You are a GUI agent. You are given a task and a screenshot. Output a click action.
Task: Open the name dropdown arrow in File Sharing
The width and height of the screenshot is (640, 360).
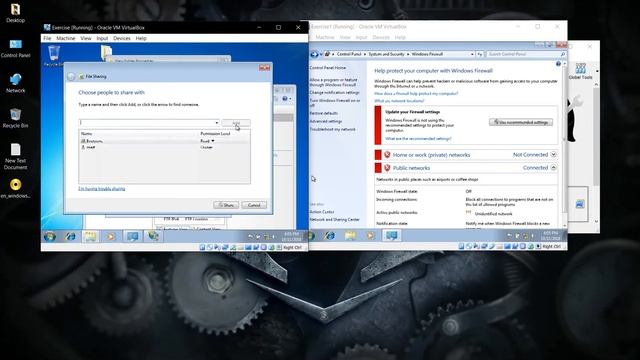tap(217, 122)
